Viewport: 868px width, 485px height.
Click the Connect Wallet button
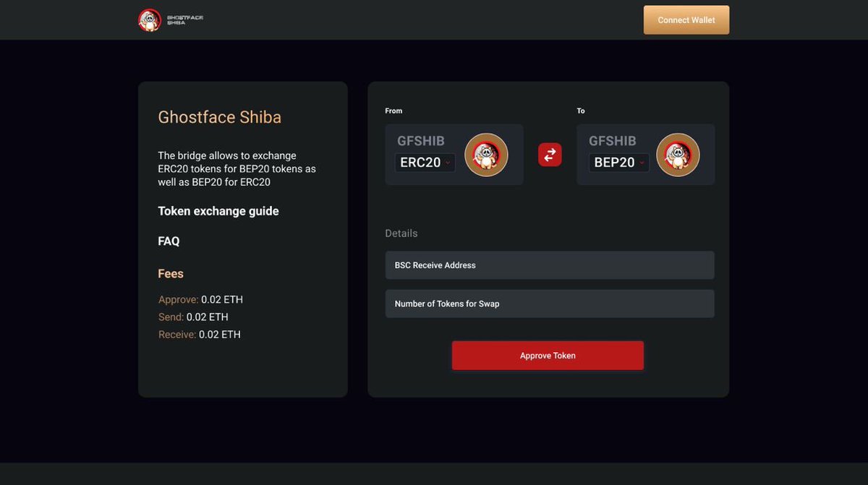tap(686, 20)
